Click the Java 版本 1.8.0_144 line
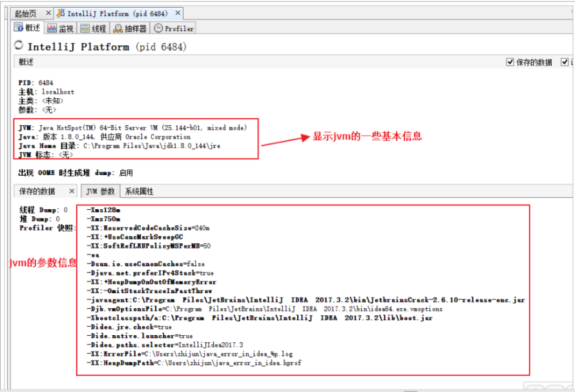This screenshot has width=575, height=392. pyautogui.click(x=105, y=137)
